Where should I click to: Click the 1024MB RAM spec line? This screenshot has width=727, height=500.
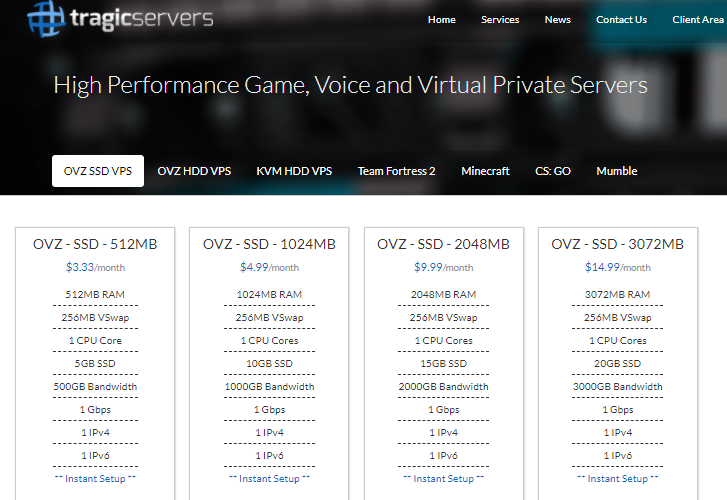pos(269,295)
